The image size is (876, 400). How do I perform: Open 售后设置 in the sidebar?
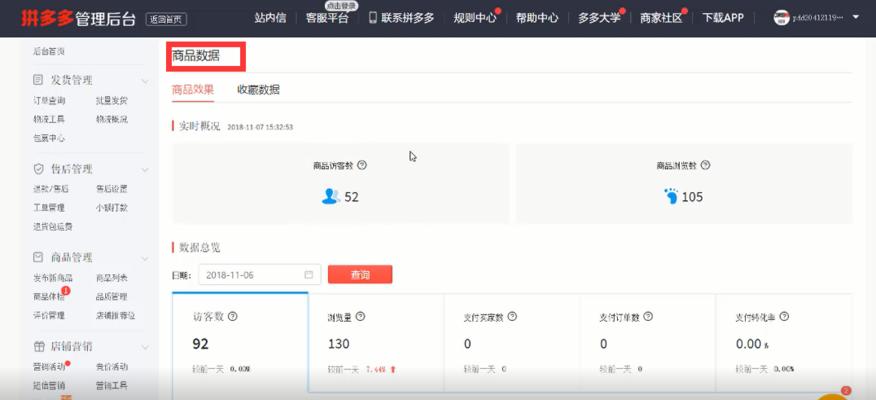[112, 189]
